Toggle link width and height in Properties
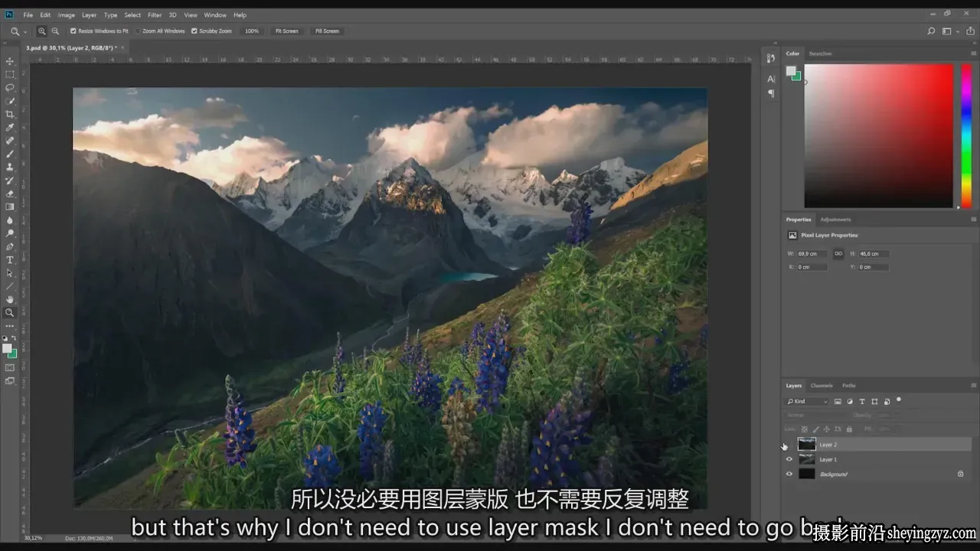This screenshot has height=551, width=980. pos(838,253)
